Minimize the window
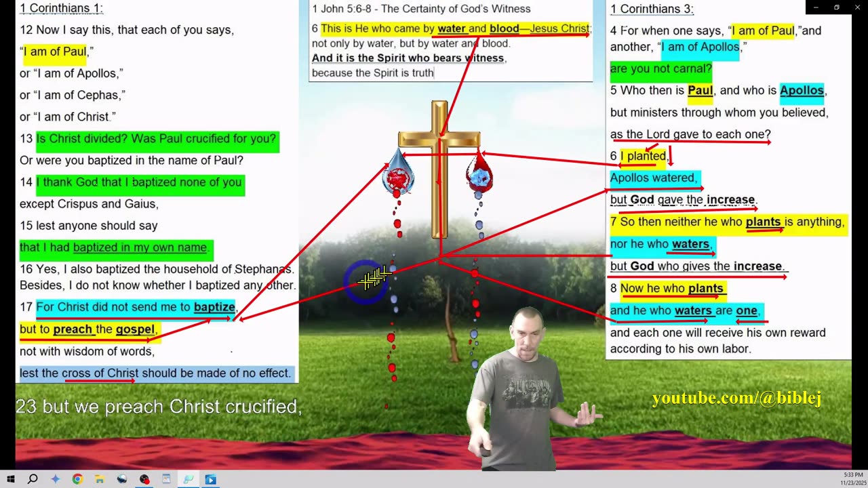Screen dimensions: 868x488 pyautogui.click(x=815, y=7)
